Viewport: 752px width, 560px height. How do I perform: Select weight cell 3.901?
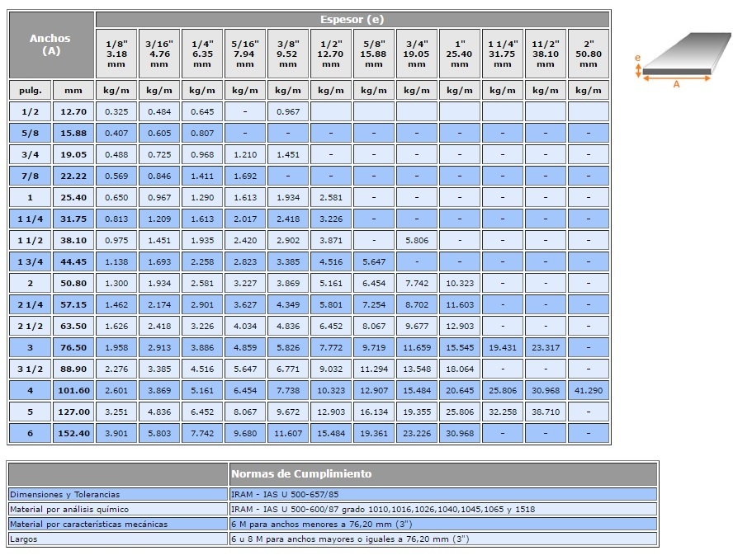coord(116,433)
